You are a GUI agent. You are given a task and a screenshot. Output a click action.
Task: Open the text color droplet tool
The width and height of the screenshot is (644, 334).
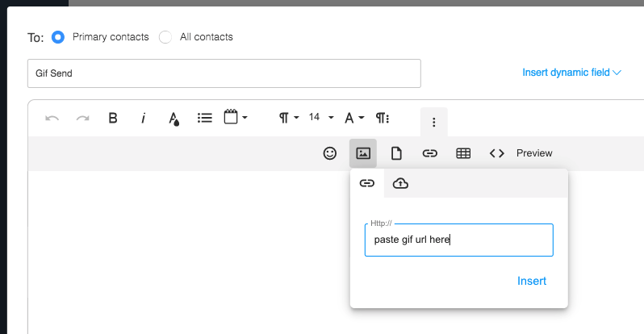[174, 119]
